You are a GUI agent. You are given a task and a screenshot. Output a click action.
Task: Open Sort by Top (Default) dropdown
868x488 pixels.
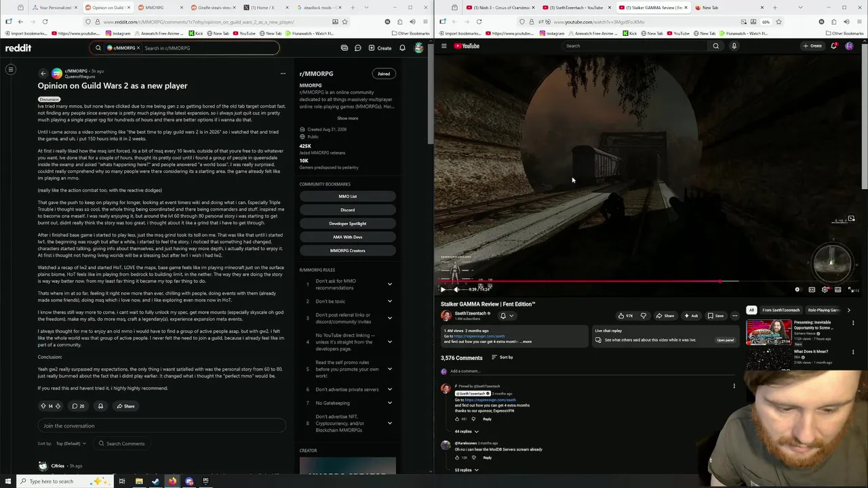click(x=71, y=443)
